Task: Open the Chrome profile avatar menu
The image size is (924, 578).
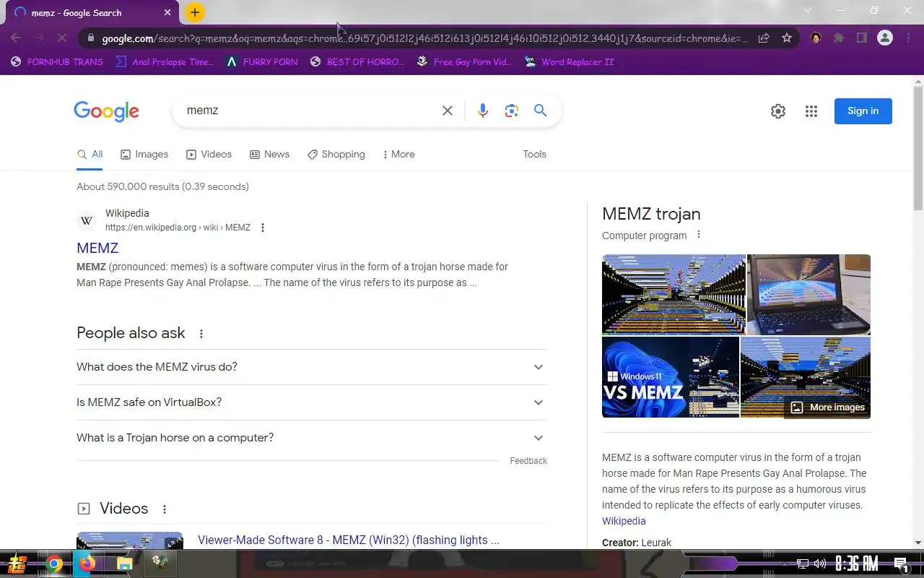Action: [885, 38]
